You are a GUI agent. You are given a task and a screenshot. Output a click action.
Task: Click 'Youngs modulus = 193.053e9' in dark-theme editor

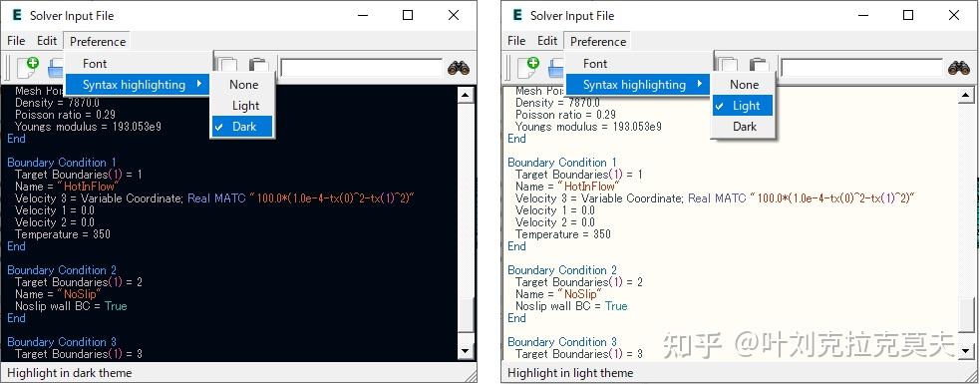(x=88, y=127)
